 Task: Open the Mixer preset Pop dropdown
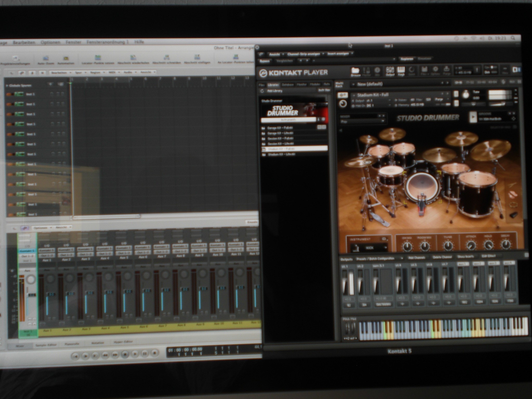click(362, 121)
